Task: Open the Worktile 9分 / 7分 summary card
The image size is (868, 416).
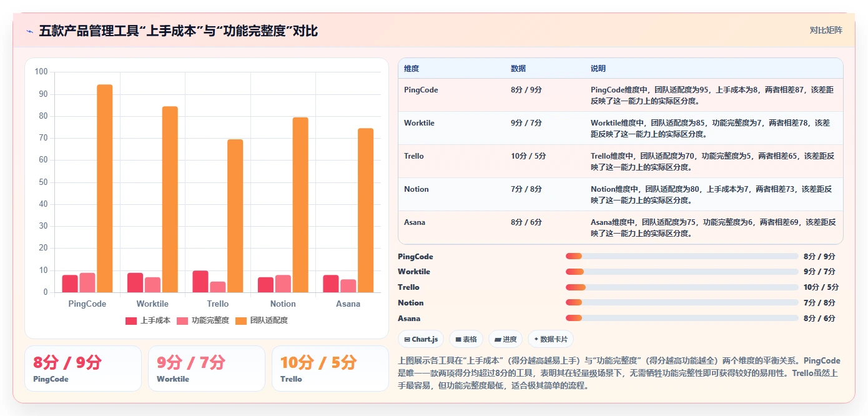Action: tap(207, 369)
